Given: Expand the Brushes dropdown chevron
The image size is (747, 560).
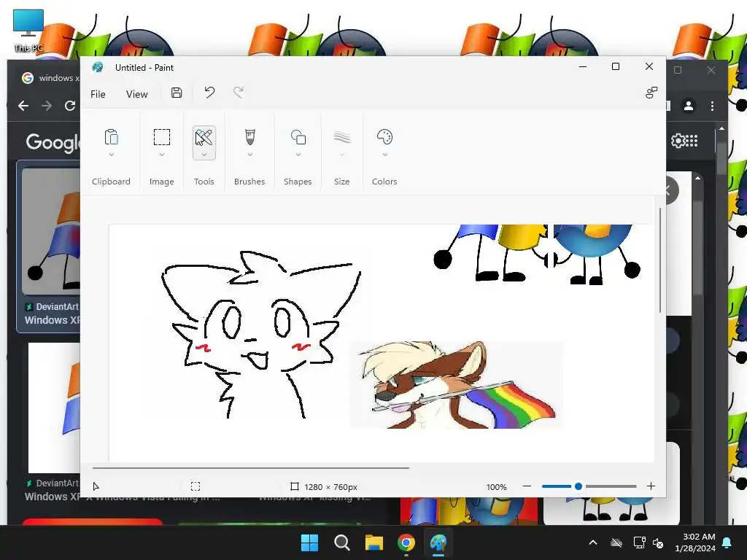Looking at the screenshot, I should coord(249,155).
